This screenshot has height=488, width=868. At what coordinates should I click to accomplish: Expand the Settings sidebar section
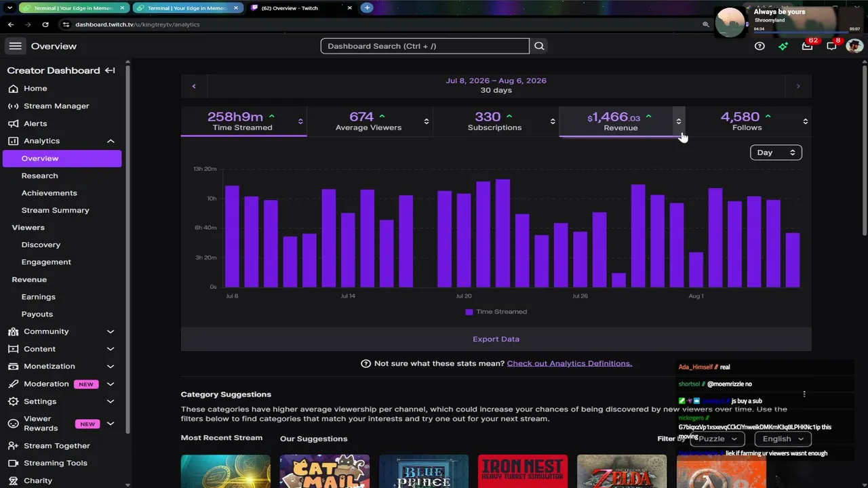111,401
